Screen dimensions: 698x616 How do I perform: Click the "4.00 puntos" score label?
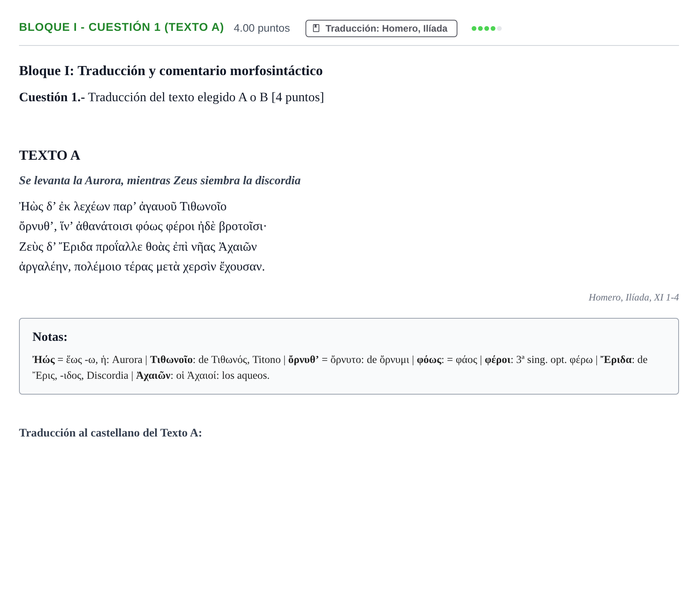[262, 28]
